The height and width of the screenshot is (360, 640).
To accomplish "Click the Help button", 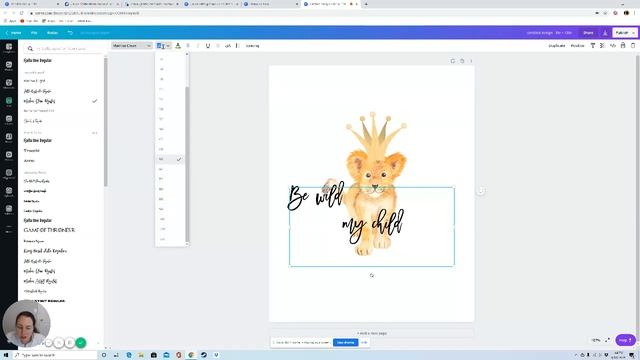I will tap(625, 340).
